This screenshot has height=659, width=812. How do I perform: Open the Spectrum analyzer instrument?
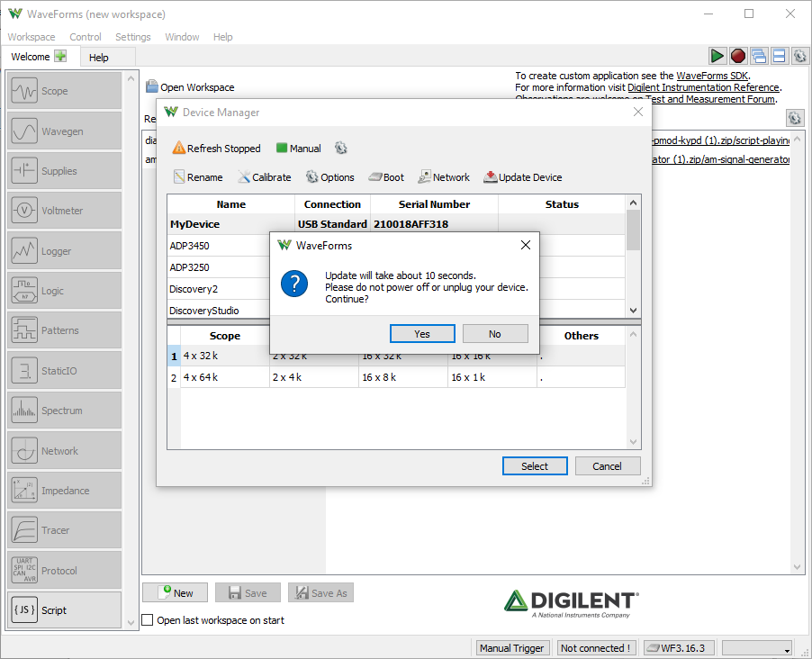64,411
